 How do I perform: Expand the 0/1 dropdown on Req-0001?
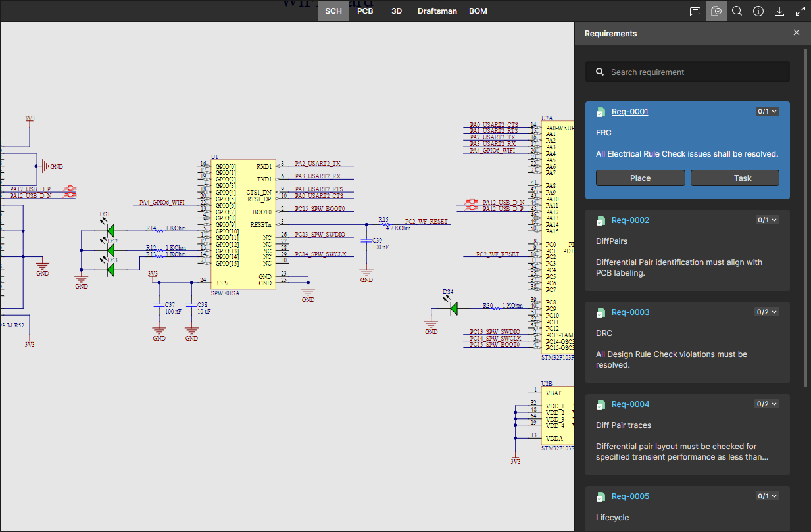tap(768, 112)
